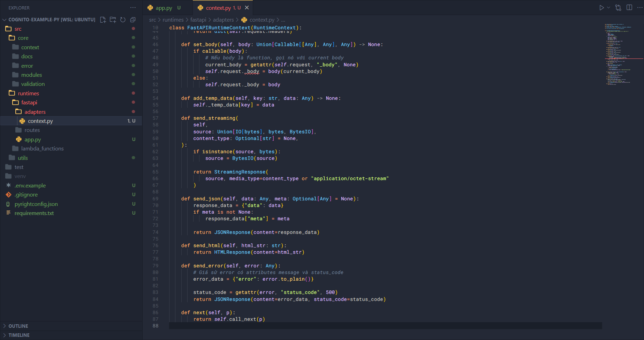The width and height of the screenshot is (644, 340).
Task: Click the adapters breadcrumb segment
Action: pos(223,20)
